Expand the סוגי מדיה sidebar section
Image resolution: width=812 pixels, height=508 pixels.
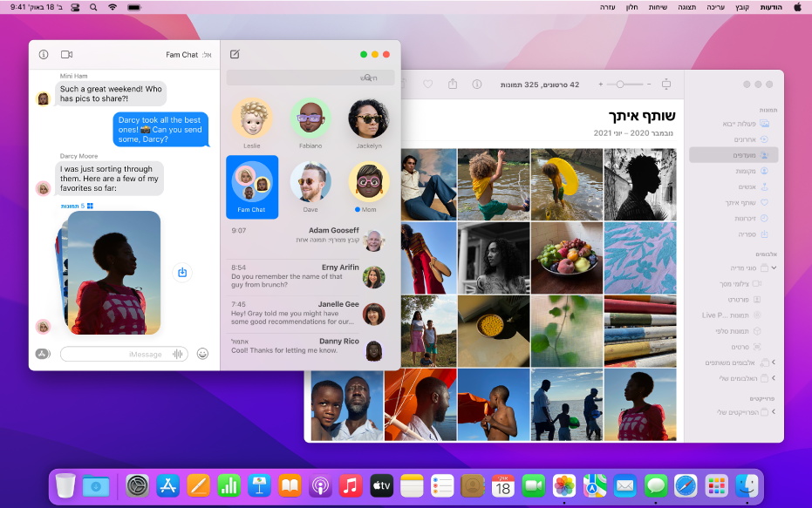pyautogui.click(x=773, y=267)
